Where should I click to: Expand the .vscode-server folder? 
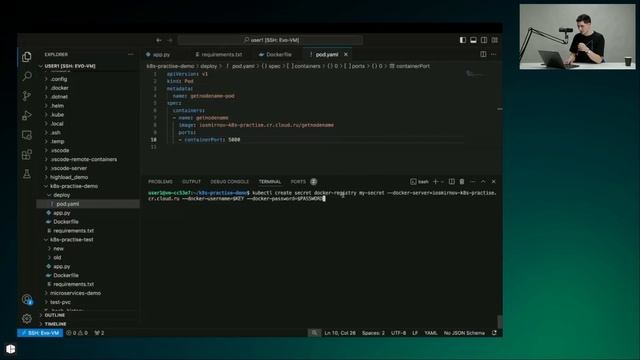click(x=88, y=168)
